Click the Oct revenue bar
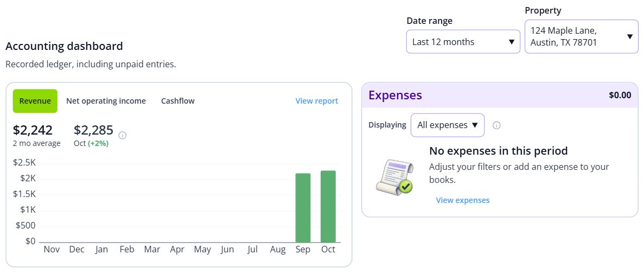644x273 pixels. pos(328,206)
